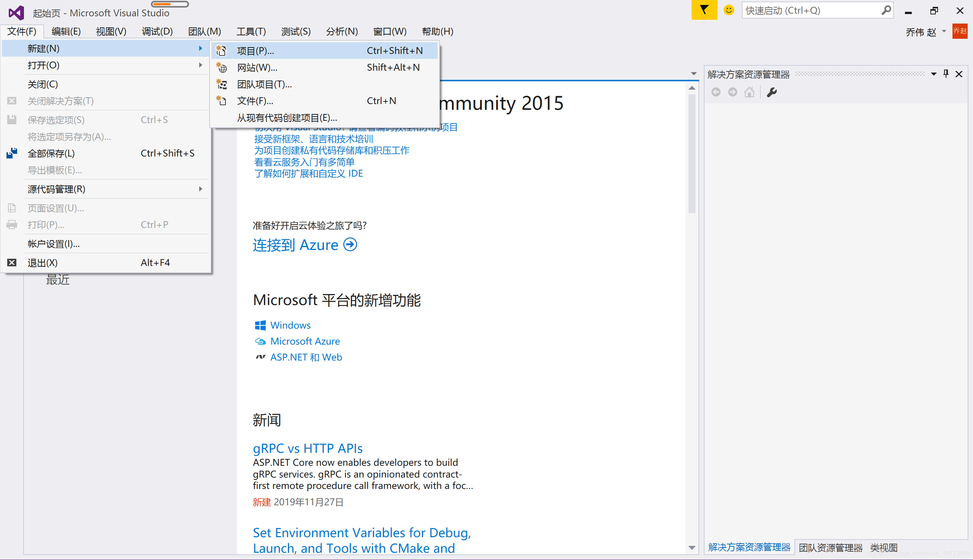This screenshot has height=560, width=973.
Task: Pin the Solution Explorer panel with auto-hide icon
Action: pyautogui.click(x=946, y=74)
